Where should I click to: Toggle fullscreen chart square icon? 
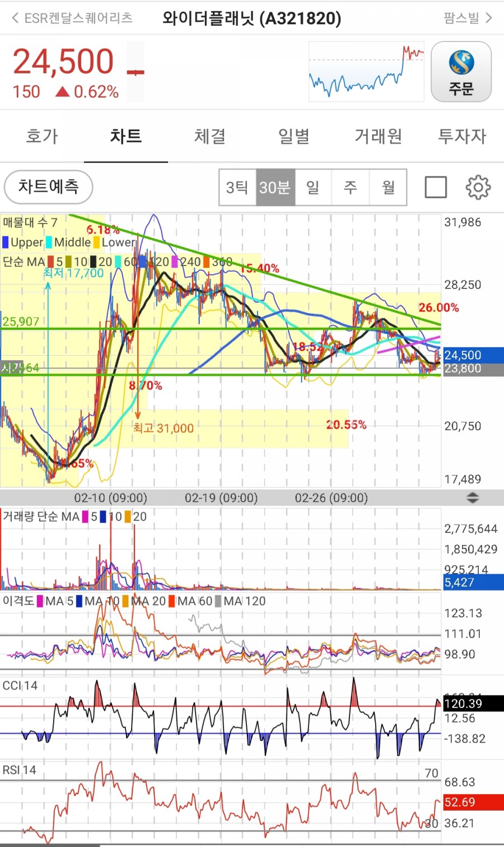point(436,187)
